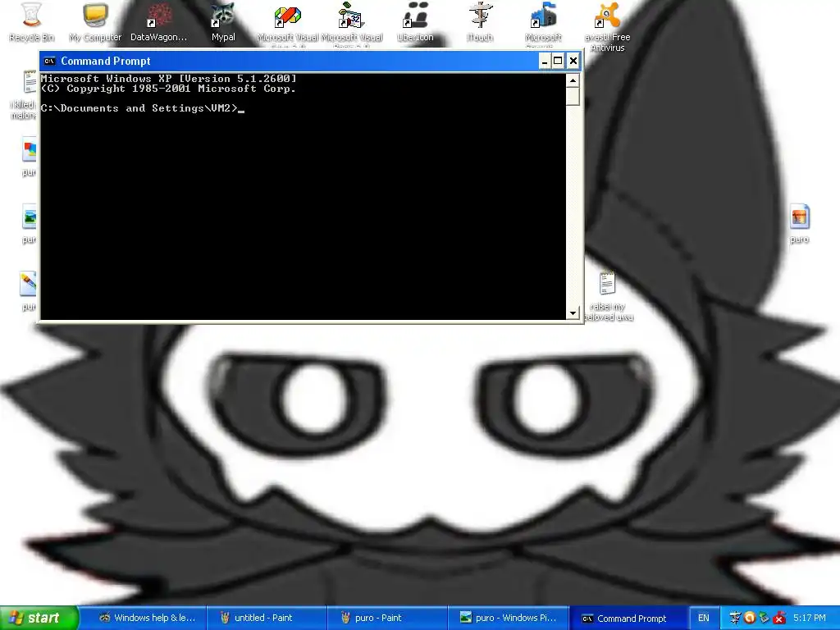Click the Start button
Viewport: 840px width, 630px height.
point(39,618)
